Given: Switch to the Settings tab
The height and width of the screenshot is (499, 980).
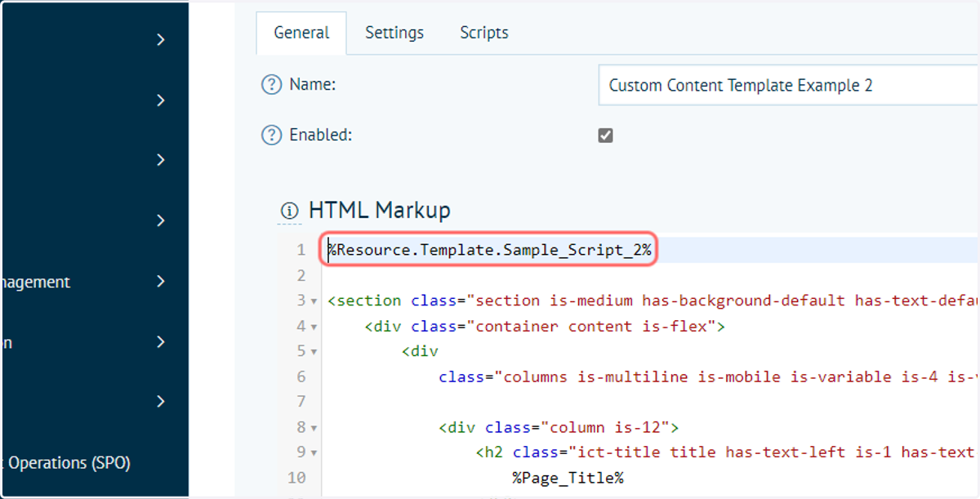Looking at the screenshot, I should [x=394, y=33].
